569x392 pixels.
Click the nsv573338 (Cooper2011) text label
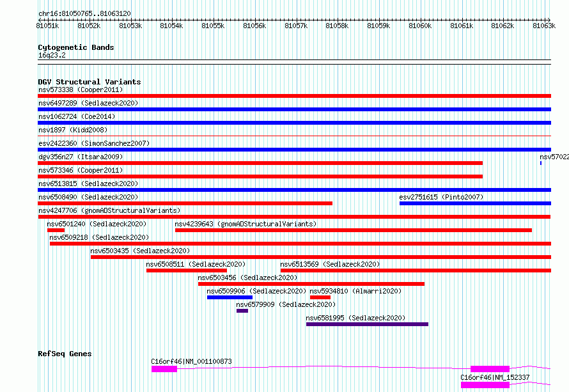pos(81,90)
